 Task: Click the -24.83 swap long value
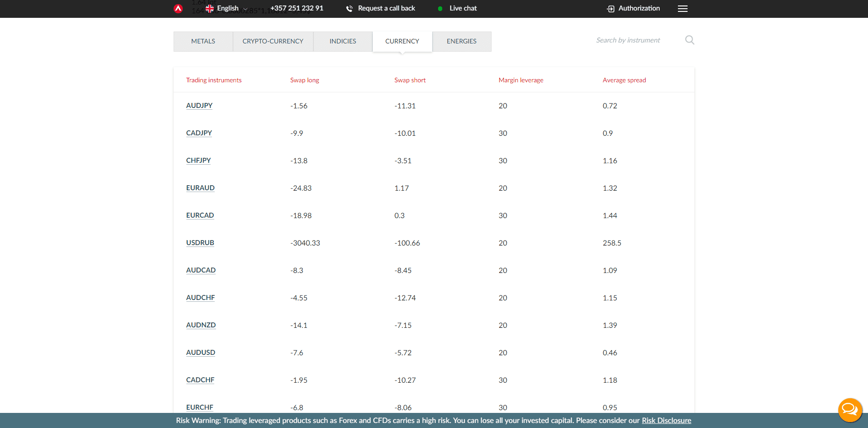coord(301,188)
